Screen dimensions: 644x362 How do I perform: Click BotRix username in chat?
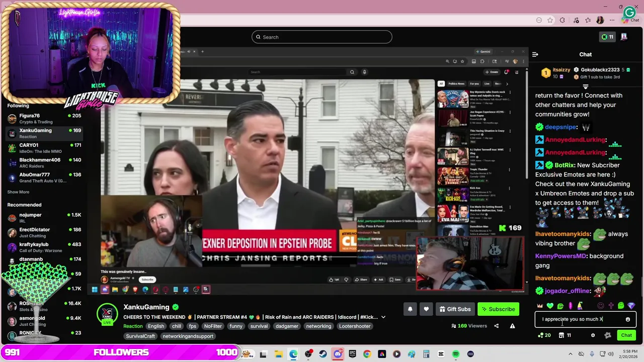coord(564,165)
